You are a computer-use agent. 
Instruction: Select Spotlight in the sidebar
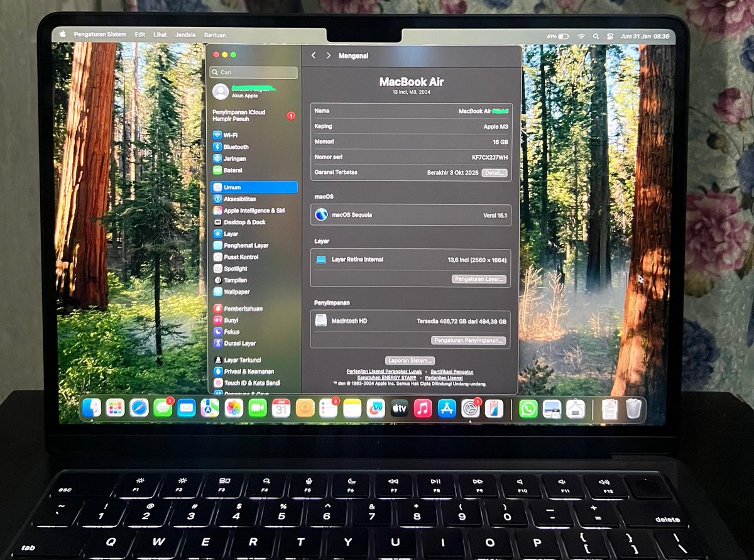254,269
